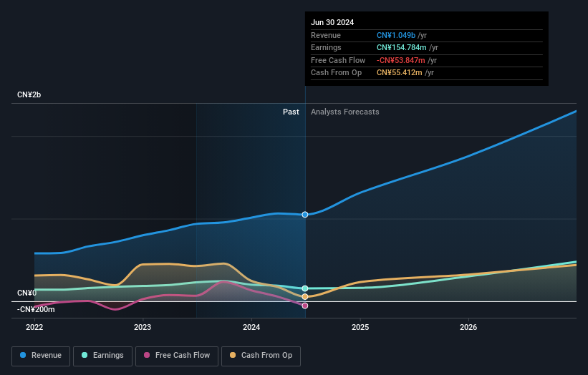
Task: Click the Jun 30 2024 tooltip date
Action: click(x=332, y=22)
